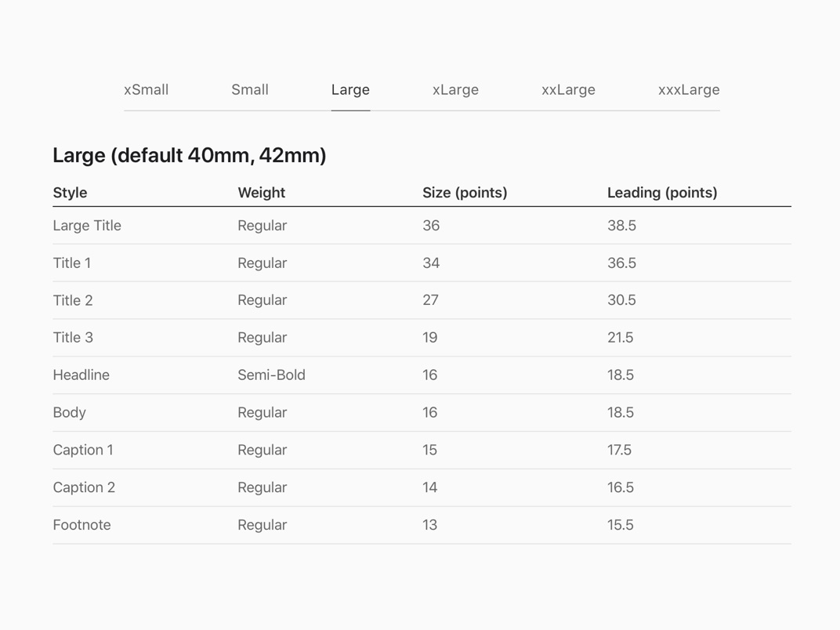Click the Leading (points) column header

[662, 193]
